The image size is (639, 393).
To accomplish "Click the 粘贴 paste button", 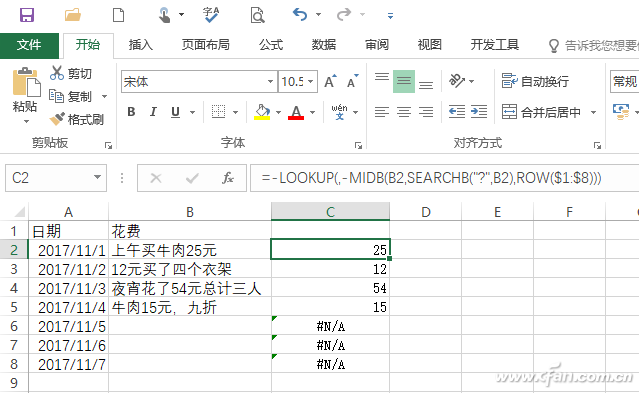I will click(x=25, y=90).
